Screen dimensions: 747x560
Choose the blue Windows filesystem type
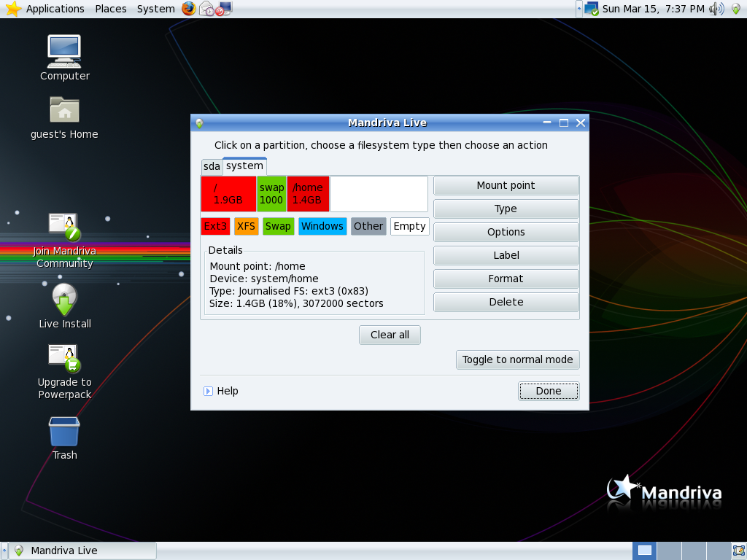coord(322,226)
